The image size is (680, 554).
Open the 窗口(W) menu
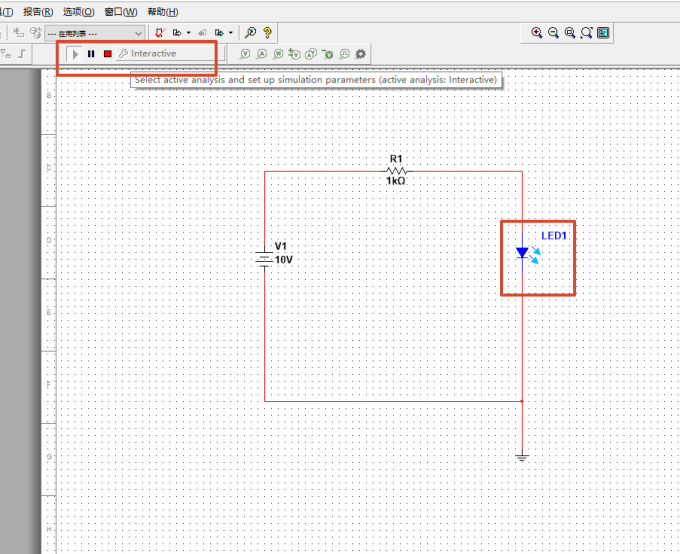point(121,12)
